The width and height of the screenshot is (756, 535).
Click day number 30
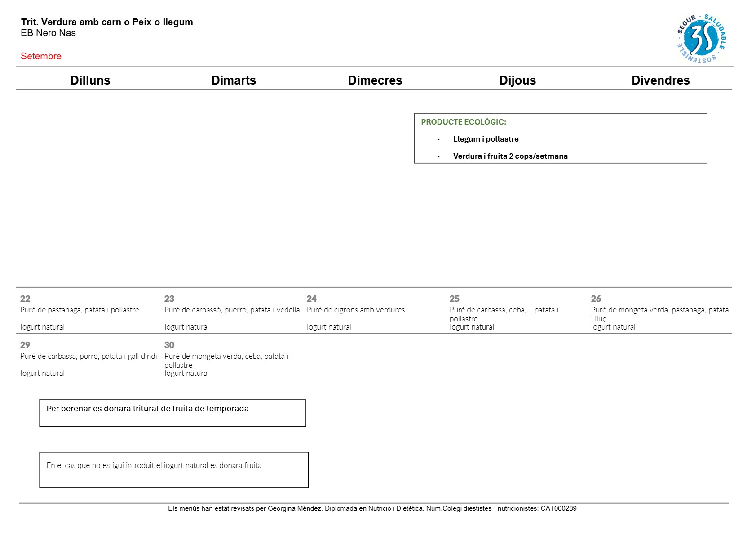[169, 345]
